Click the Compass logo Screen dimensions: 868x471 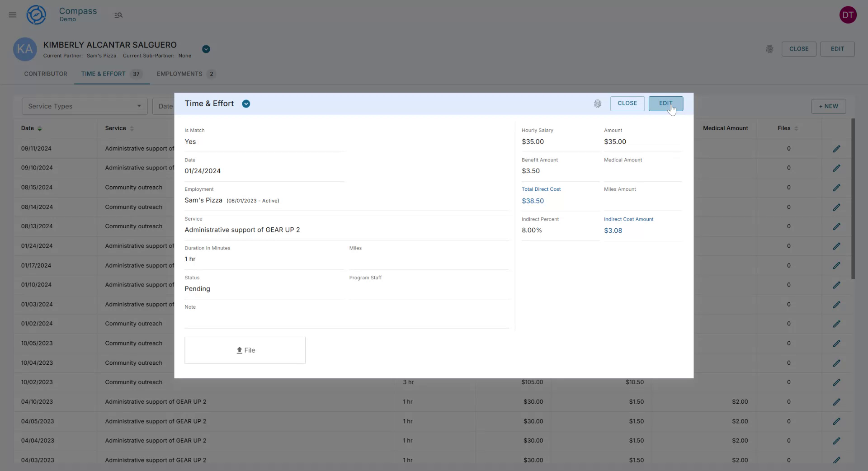[36, 14]
